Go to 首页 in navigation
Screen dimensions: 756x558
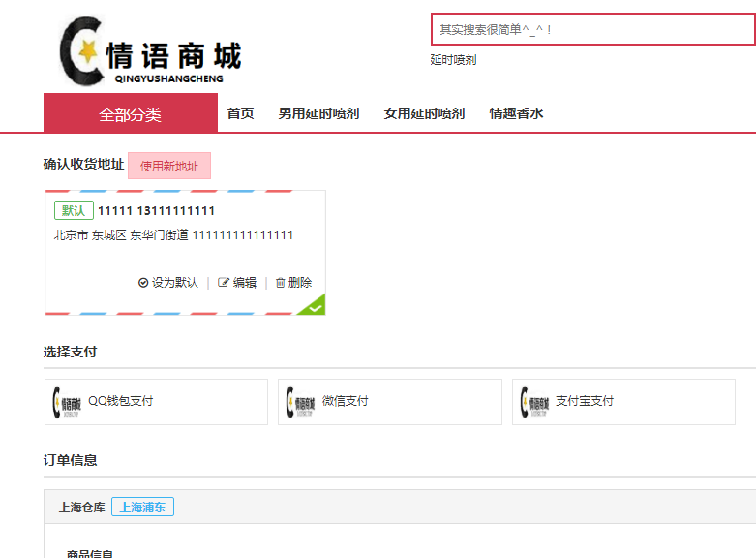(x=241, y=113)
